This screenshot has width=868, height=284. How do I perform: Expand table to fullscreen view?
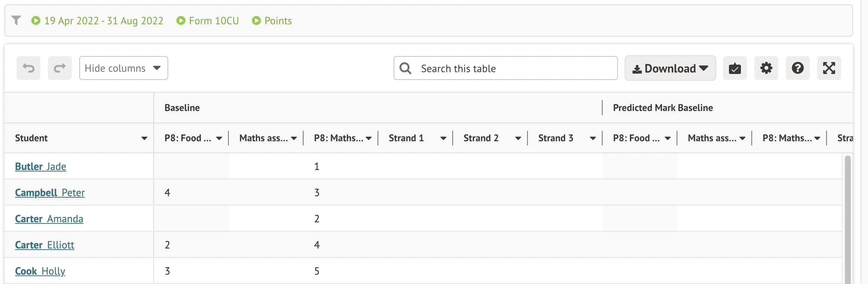click(x=829, y=68)
